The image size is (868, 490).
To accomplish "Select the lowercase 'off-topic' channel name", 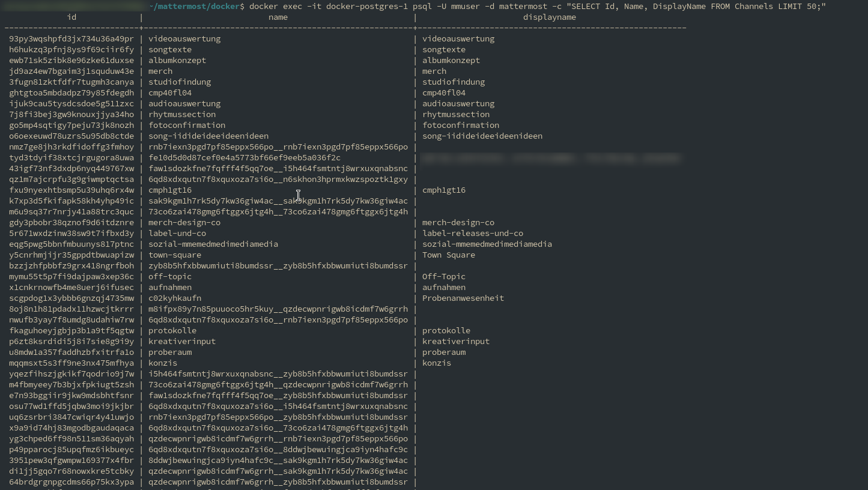I will [170, 276].
